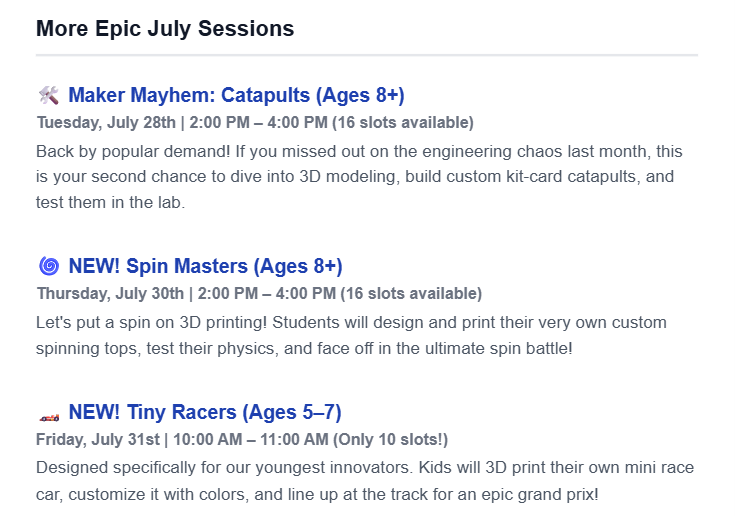Select 16 slots available in Catapults line
The image size is (742, 516).
pyautogui.click(x=403, y=123)
